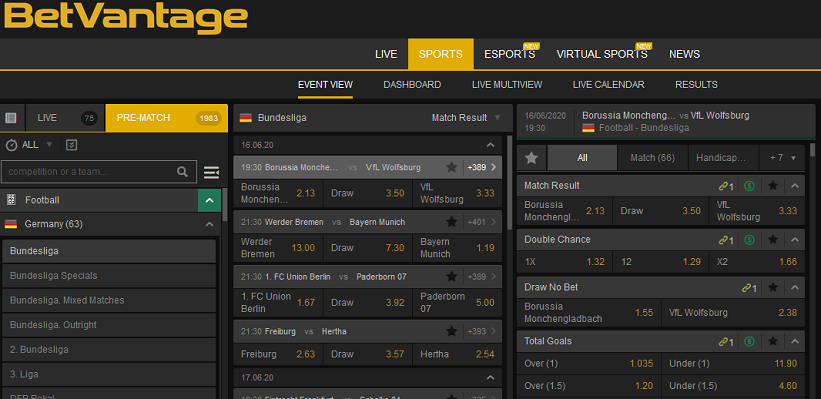Screen dimensions: 821x399
Task: Click the cash-out icon on Total Goals
Action: (x=749, y=341)
